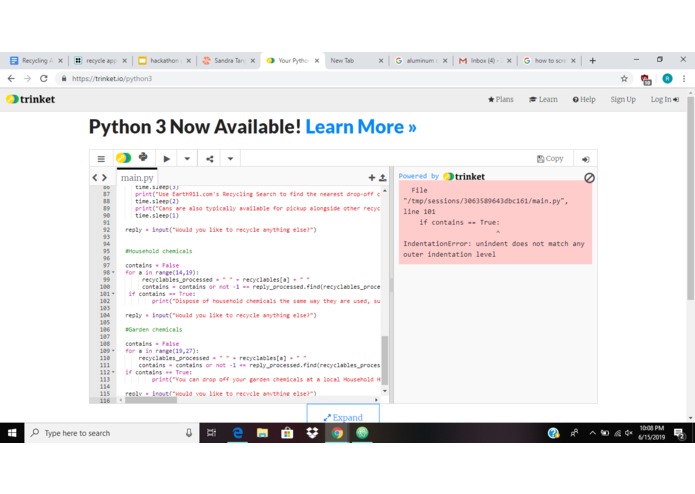Collapse code fold at line 112
This screenshot has height=494, width=695.
tap(113, 372)
